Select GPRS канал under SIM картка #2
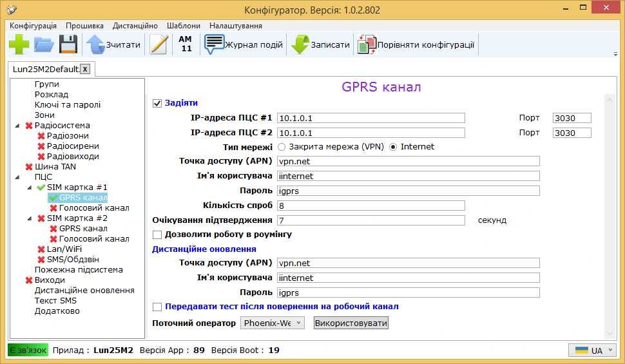Image resolution: width=625 pixels, height=364 pixels. [83, 229]
